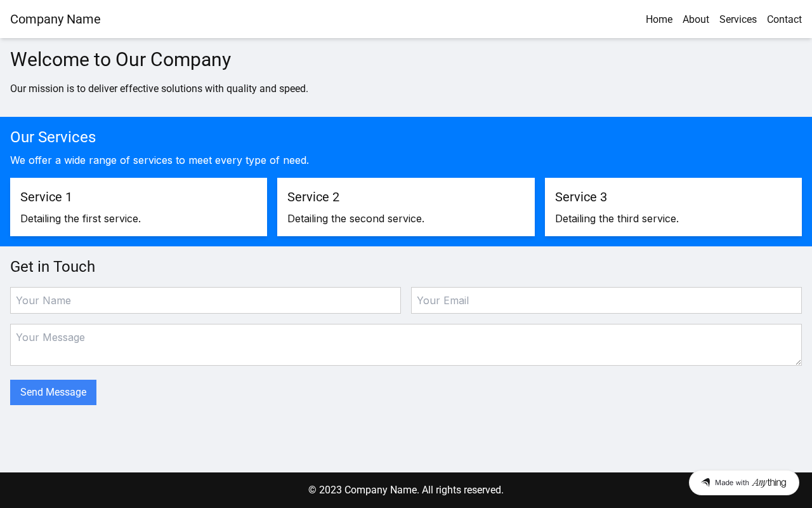Click the footer copyright text
Viewport: 812px width, 508px height.
coord(405,490)
